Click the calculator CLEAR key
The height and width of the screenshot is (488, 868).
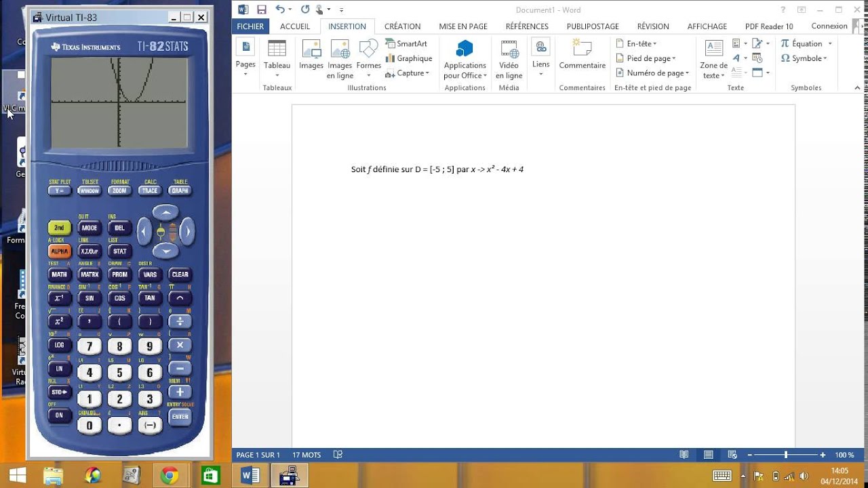[x=180, y=274]
